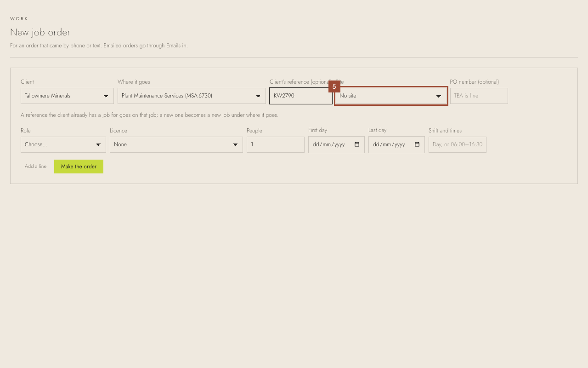588x368 pixels.
Task: Open the Licence dropdown showing None
Action: tap(176, 144)
